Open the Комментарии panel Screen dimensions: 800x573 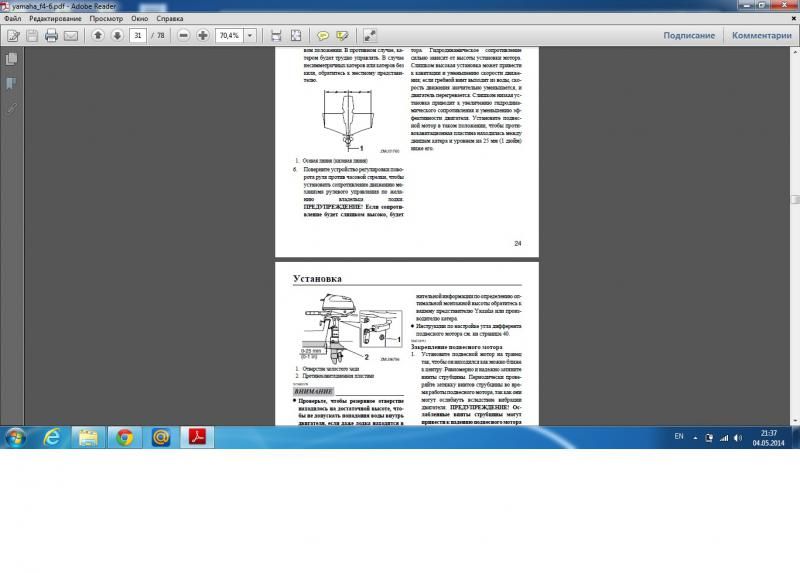pos(761,35)
